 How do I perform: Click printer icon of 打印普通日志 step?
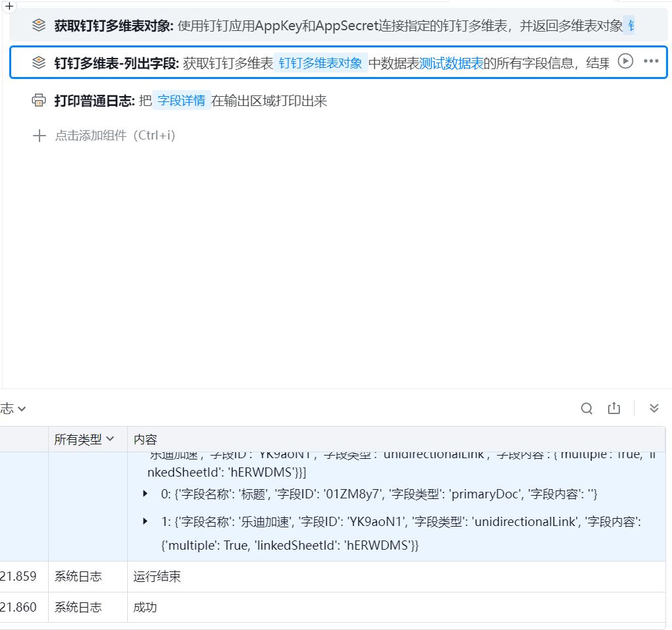click(x=39, y=101)
